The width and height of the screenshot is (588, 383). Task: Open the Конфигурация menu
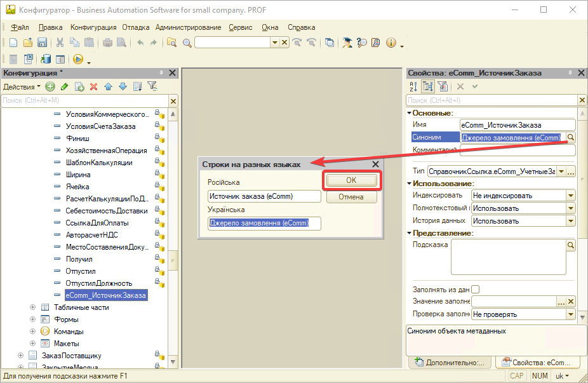(x=93, y=27)
